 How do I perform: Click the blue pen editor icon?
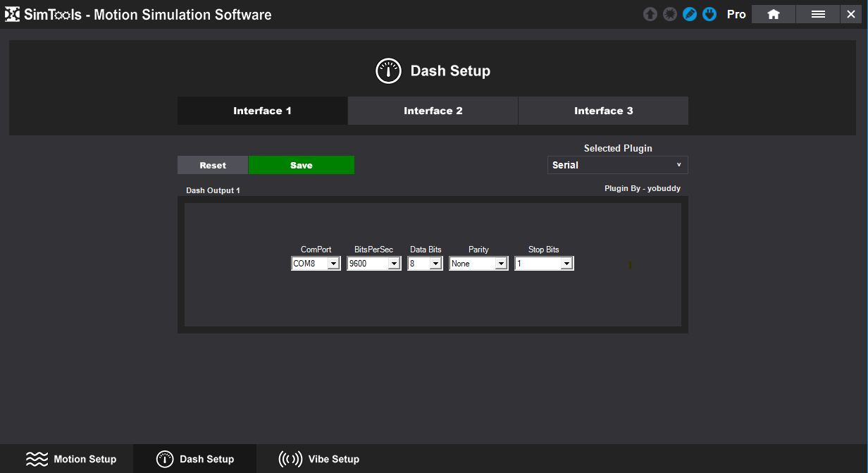pos(690,14)
